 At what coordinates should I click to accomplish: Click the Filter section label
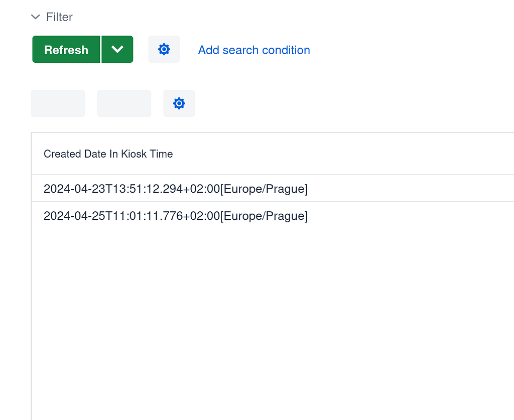59,17
